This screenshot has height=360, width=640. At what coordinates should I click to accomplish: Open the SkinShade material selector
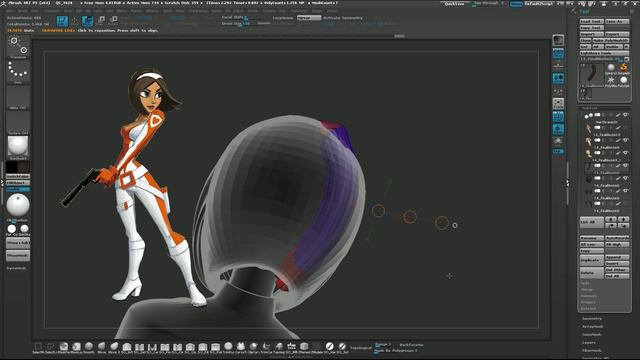(18, 147)
